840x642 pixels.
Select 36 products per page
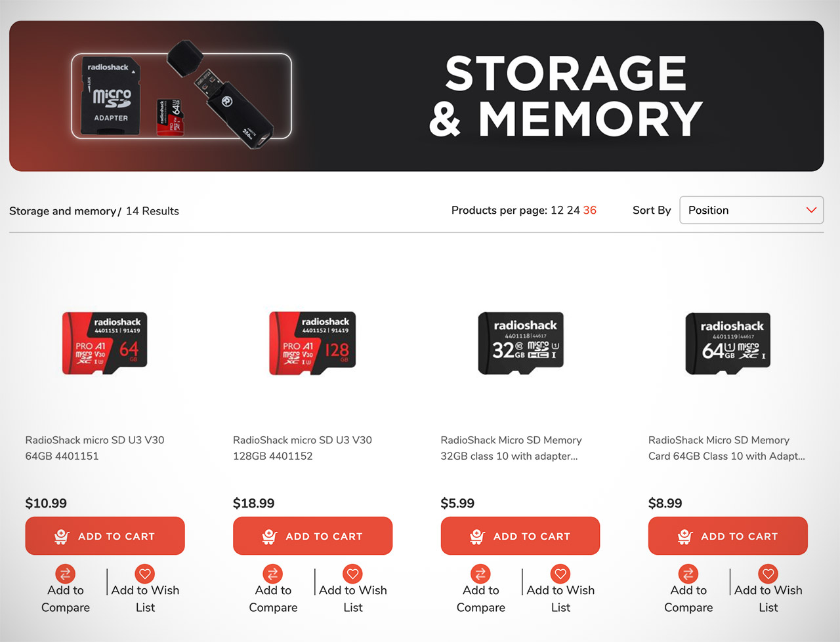tap(590, 210)
